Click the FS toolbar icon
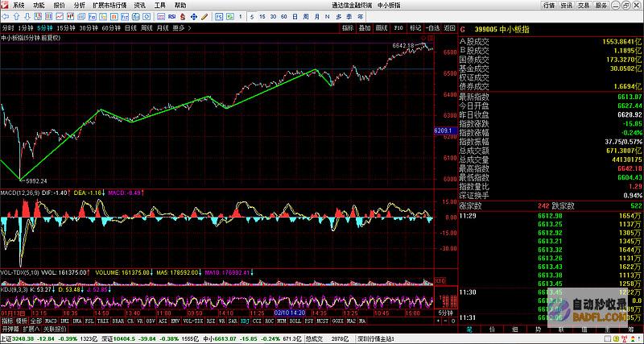The width and height of the screenshot is (644, 344). tap(219, 17)
